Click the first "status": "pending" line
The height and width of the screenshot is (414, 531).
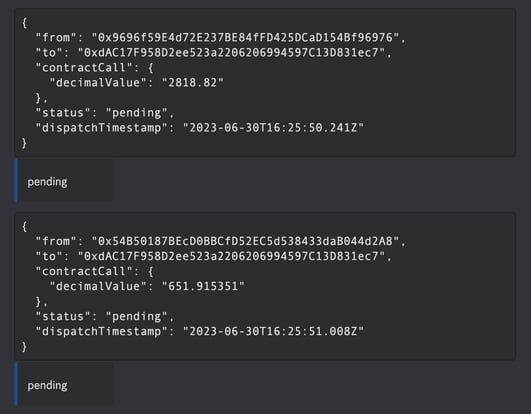[x=105, y=113]
